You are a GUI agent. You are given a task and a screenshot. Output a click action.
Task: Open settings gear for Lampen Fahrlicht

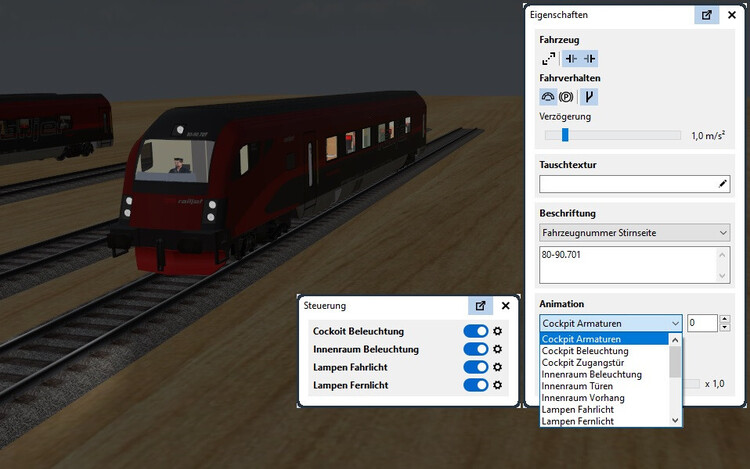[497, 367]
